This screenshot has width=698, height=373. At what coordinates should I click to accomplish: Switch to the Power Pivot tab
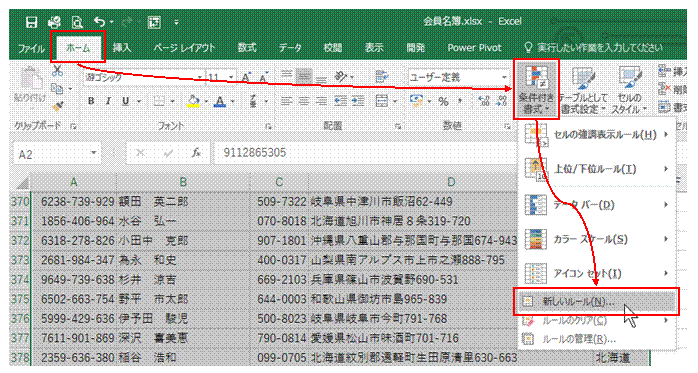(x=474, y=48)
